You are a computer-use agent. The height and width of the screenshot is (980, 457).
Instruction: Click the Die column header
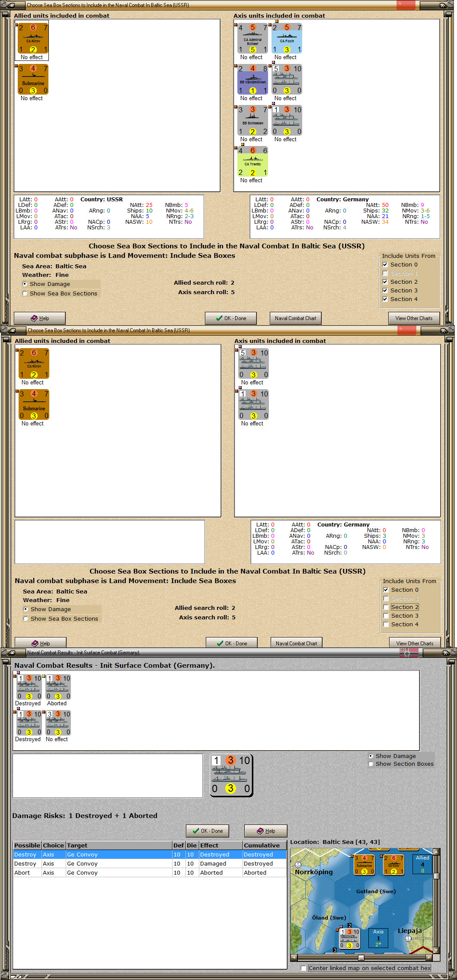pyautogui.click(x=192, y=845)
